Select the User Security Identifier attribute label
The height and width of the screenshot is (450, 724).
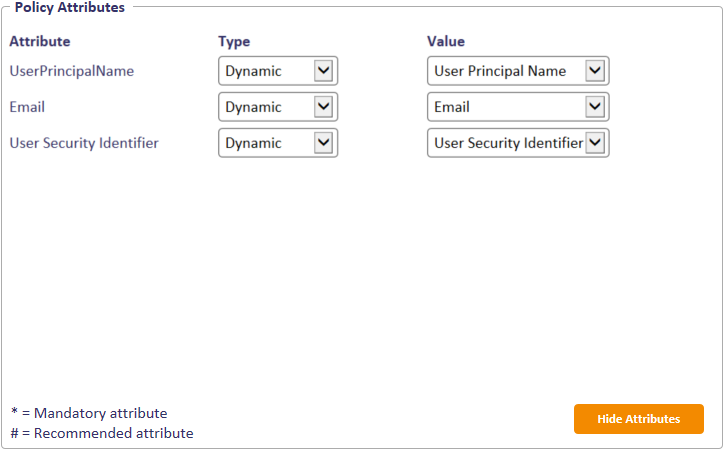coord(84,143)
